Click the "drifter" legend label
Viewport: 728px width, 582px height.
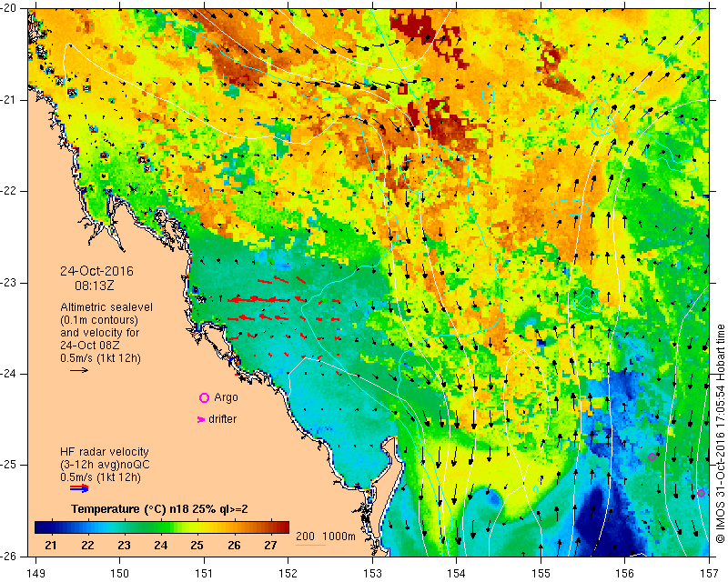coord(222,419)
